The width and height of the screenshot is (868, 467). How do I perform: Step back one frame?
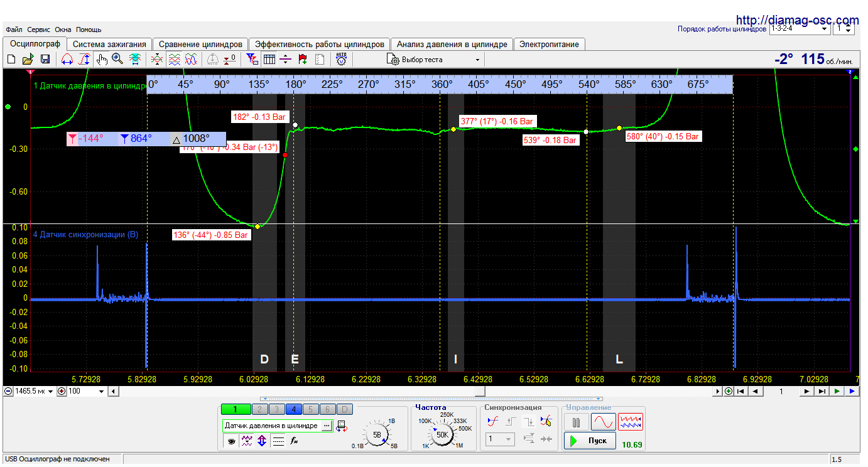point(756,391)
